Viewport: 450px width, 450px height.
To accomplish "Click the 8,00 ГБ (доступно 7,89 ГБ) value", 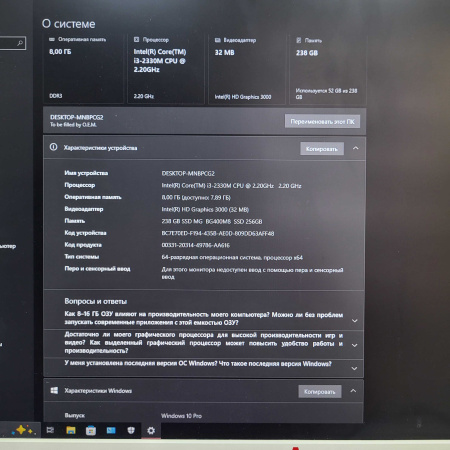I will [x=196, y=197].
